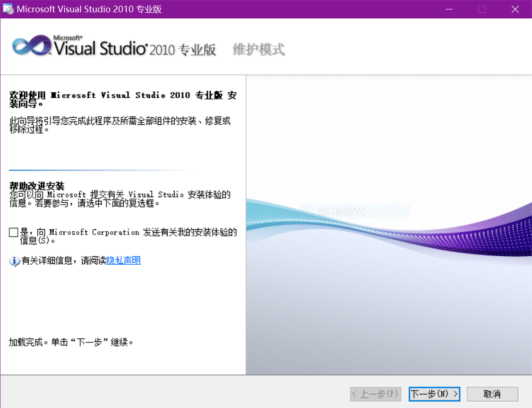Image resolution: width=532 pixels, height=408 pixels.
Task: Click the blue information icon beside privacy text
Action: tap(15, 261)
